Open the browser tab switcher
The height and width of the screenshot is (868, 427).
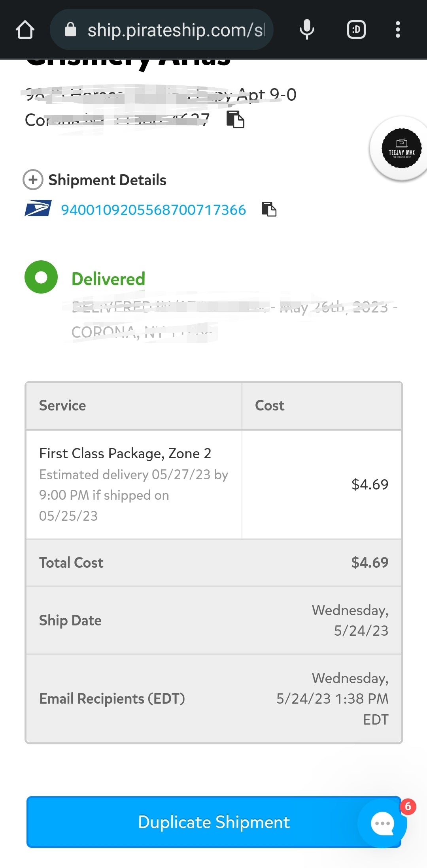(x=356, y=30)
